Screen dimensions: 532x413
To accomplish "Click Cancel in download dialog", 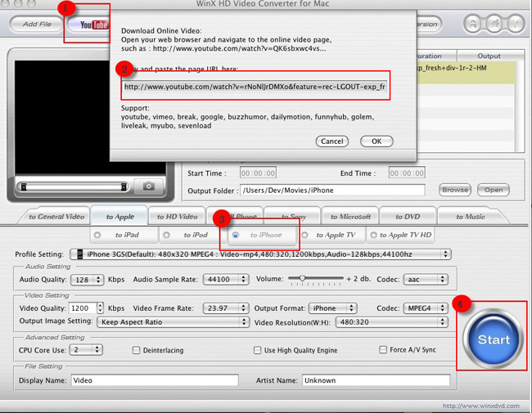I will (x=331, y=141).
